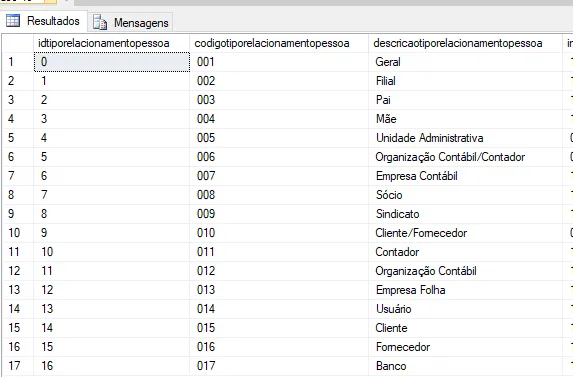This screenshot has width=573, height=377.
Task: Click the Cliente/Fornecedor cell
Action: click(466, 233)
